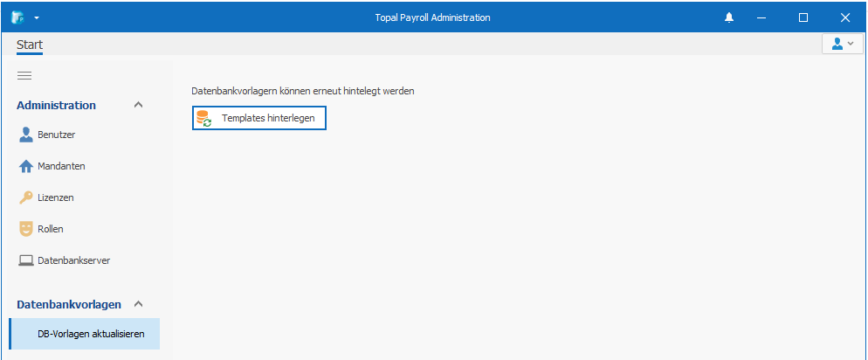Click the Administration group heading

tap(56, 105)
